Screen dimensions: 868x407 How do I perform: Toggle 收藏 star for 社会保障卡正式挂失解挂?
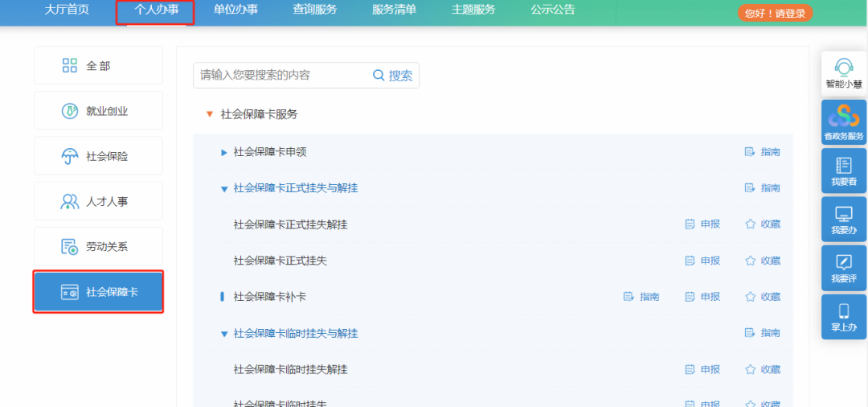point(751,224)
